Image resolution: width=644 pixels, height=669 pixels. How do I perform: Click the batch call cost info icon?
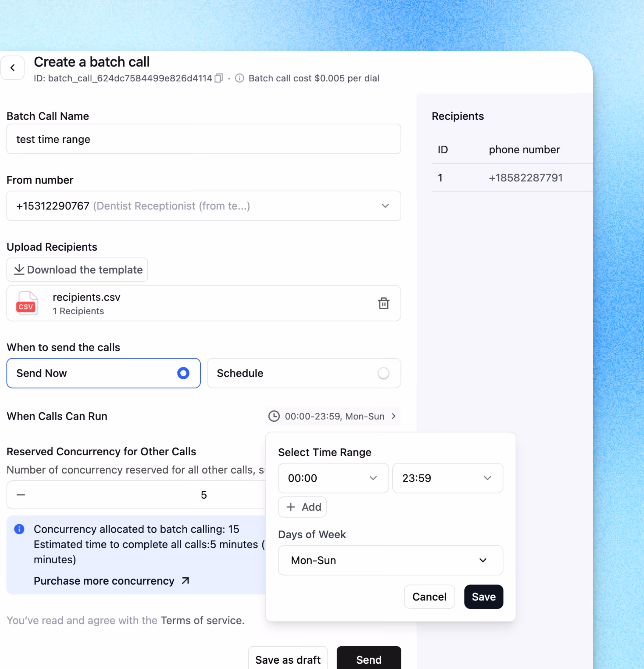pos(239,78)
